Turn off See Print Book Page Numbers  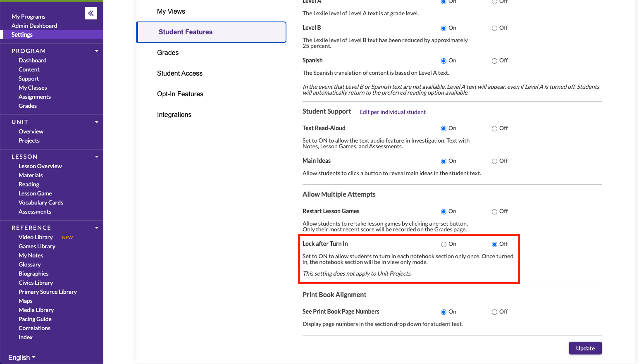(x=494, y=312)
